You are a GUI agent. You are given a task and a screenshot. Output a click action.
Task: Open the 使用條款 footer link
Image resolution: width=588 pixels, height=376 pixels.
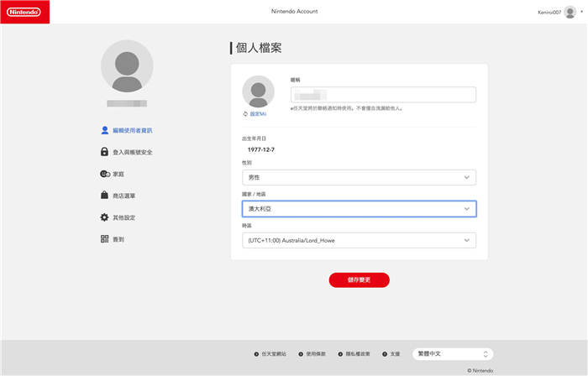[316, 354]
